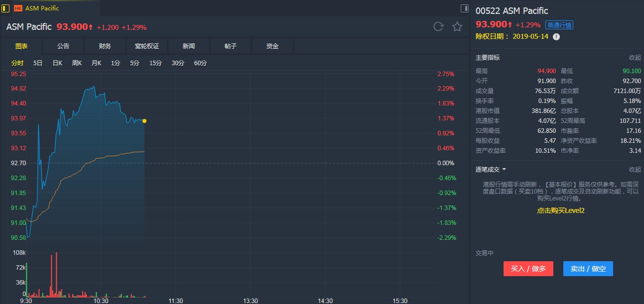
Task: Open the 新闻 tab
Action: tap(189, 46)
